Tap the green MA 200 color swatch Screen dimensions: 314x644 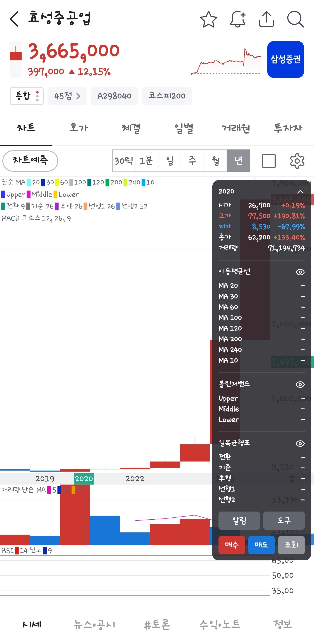pyautogui.click(x=107, y=182)
